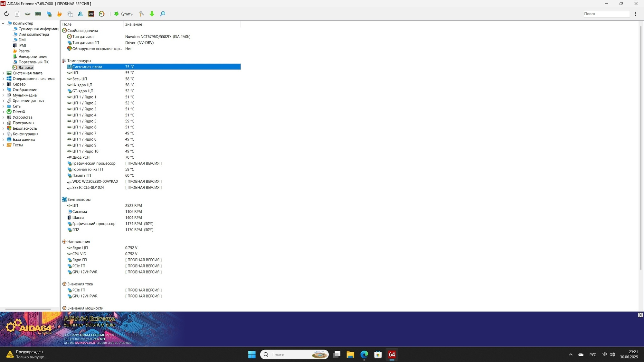
Task: Open the Report page icon
Action: pyautogui.click(x=17, y=14)
